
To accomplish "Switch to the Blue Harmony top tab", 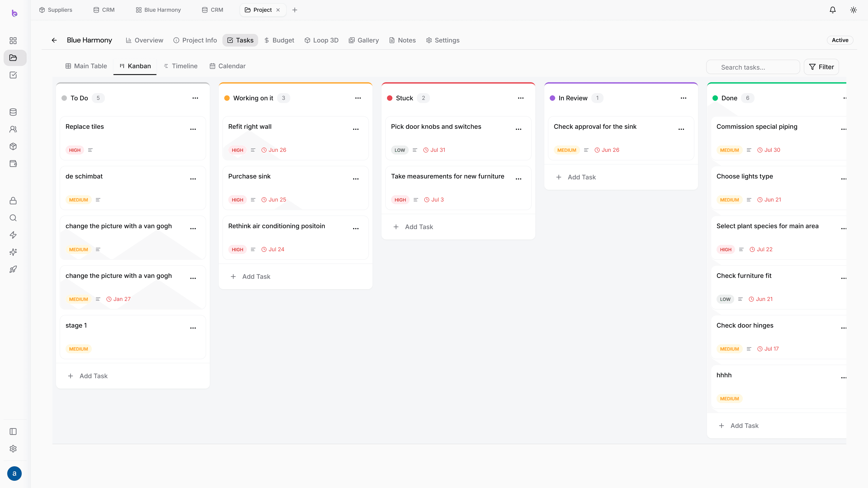I will point(158,10).
